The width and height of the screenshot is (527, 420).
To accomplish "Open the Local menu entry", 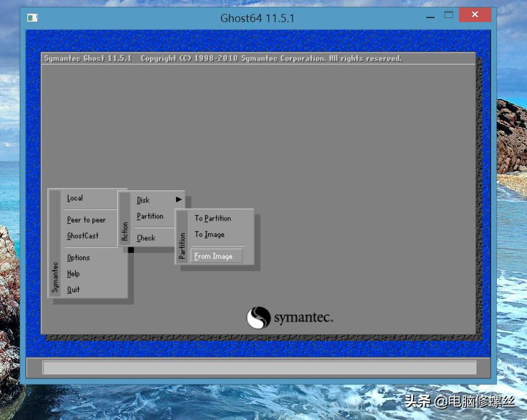I will (x=74, y=198).
